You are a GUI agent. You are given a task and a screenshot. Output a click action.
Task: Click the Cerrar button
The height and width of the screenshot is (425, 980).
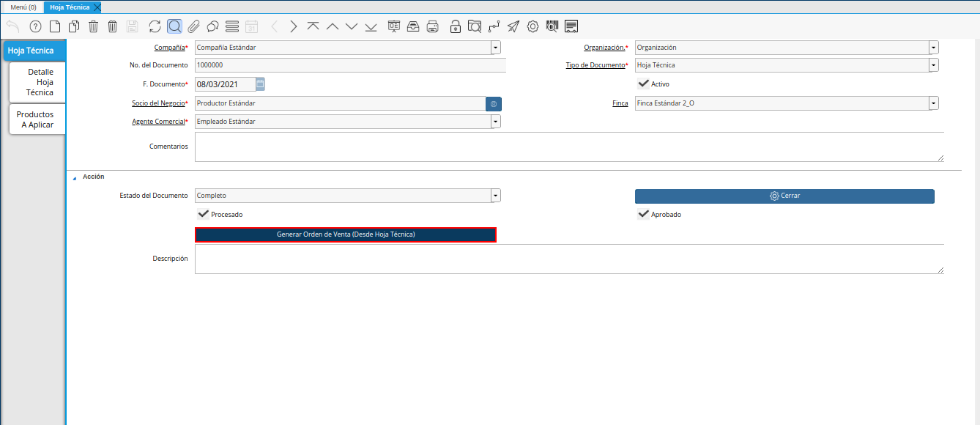(784, 196)
